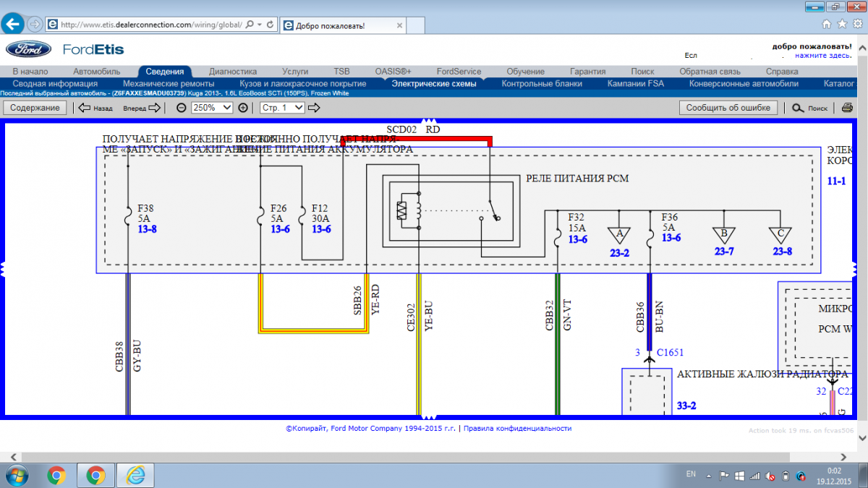868x488 pixels.
Task: Open the Кампании FSA submenu
Action: click(x=636, y=84)
